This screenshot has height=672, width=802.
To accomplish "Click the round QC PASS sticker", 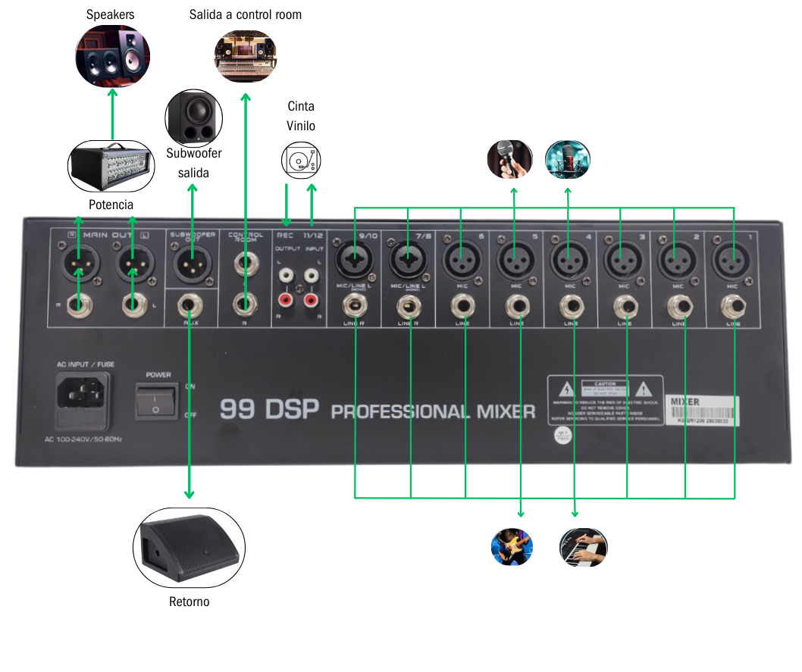I will pos(563,436).
